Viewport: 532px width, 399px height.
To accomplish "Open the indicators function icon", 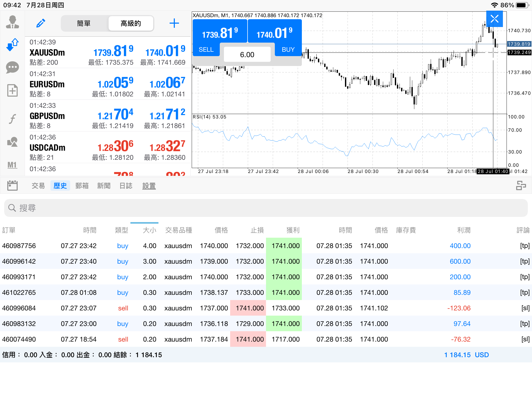I will (x=12, y=119).
